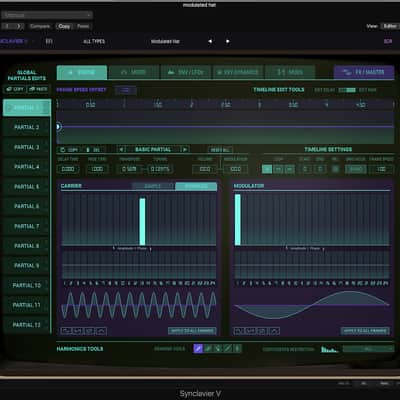Enable the first loop mode button
The image size is (400, 400).
click(x=267, y=169)
